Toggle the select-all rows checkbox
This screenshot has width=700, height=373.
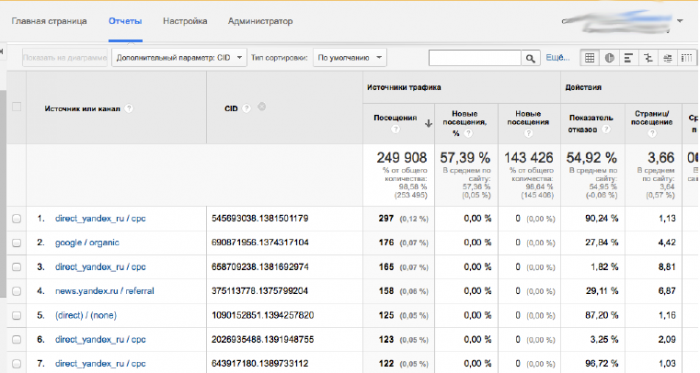17,107
